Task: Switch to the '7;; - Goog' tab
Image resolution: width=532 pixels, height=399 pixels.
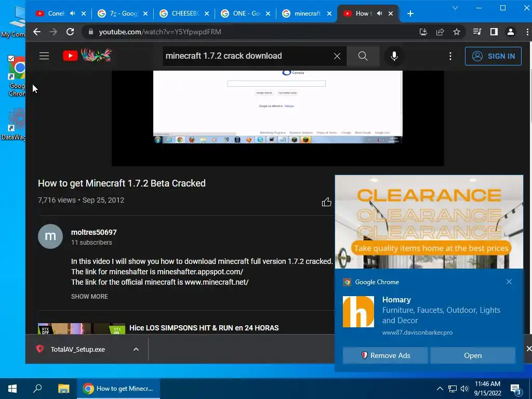Action: 123,14
